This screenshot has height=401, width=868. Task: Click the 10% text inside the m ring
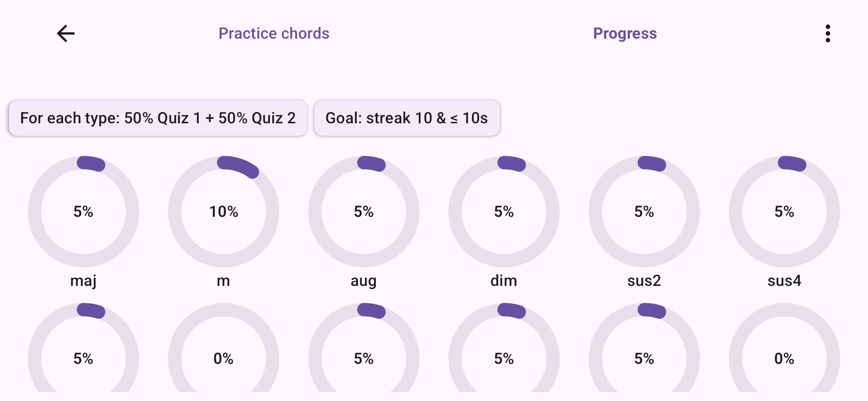point(224,212)
